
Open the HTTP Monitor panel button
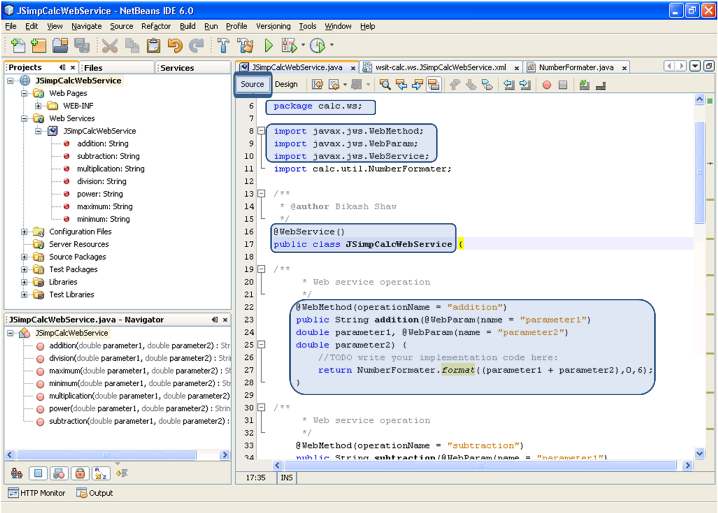coord(36,493)
